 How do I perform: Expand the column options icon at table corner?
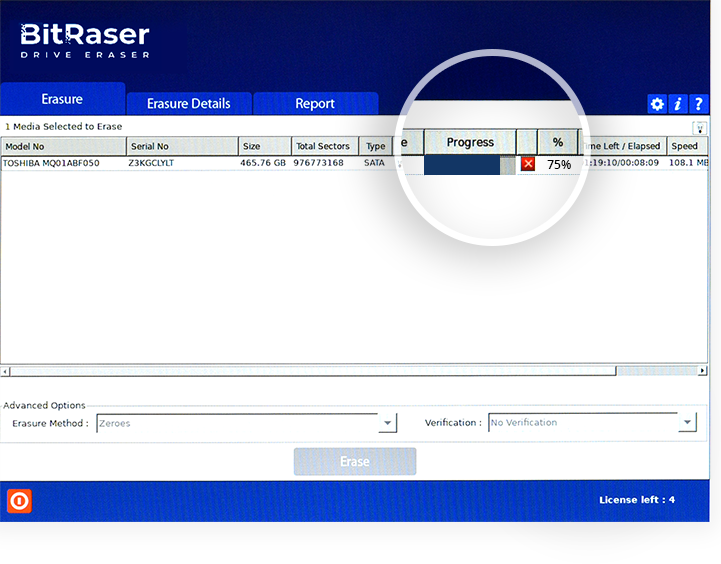[699, 127]
